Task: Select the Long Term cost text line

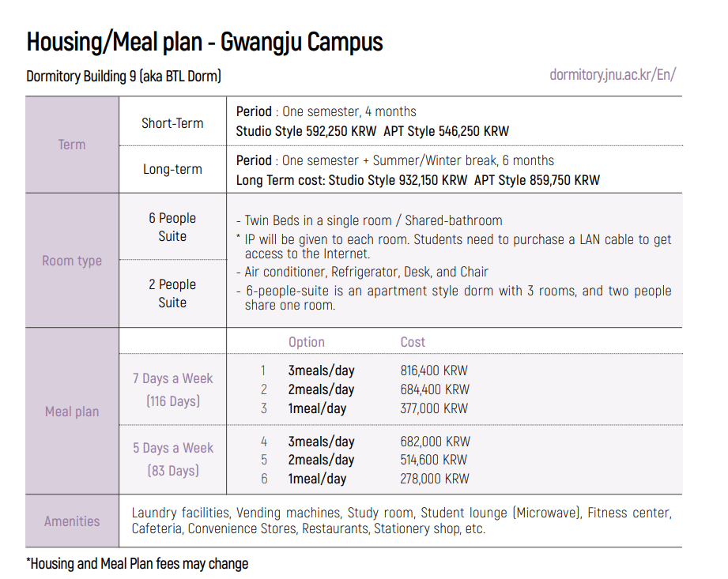Action: [417, 180]
